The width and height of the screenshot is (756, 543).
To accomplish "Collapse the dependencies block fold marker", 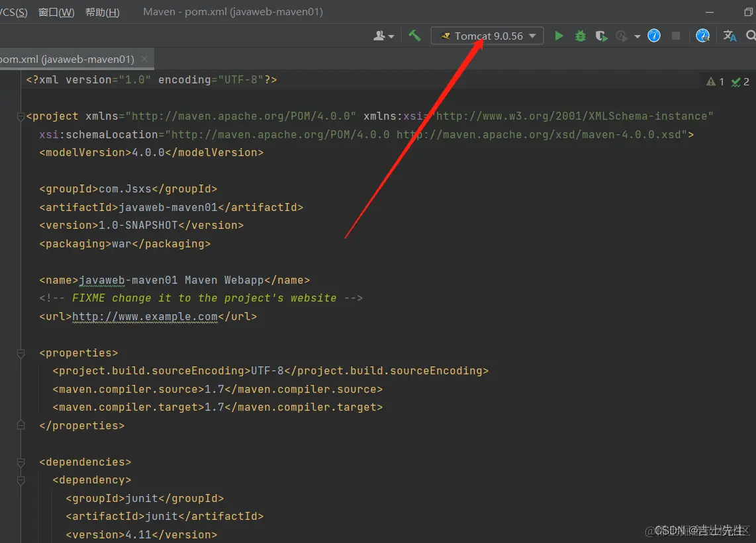I will pos(21,462).
